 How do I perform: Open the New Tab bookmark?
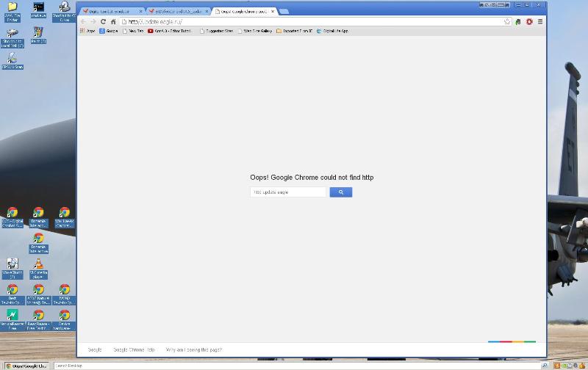click(133, 31)
